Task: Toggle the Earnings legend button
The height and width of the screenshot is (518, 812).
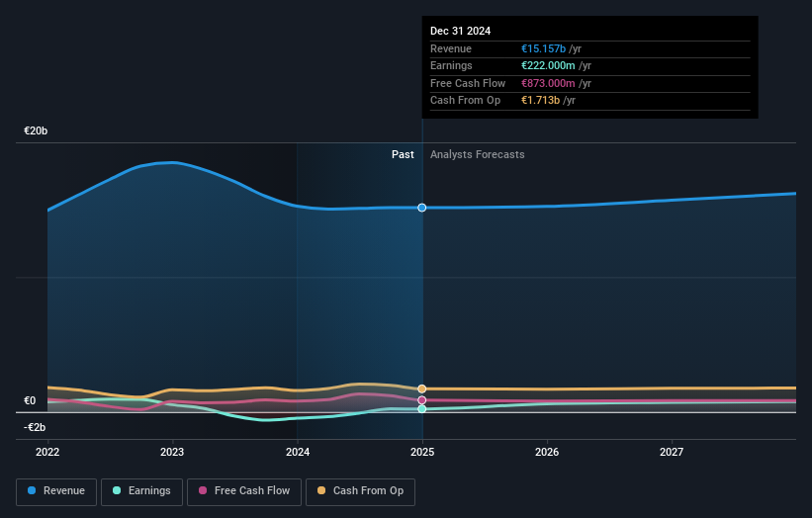Action: click(141, 491)
